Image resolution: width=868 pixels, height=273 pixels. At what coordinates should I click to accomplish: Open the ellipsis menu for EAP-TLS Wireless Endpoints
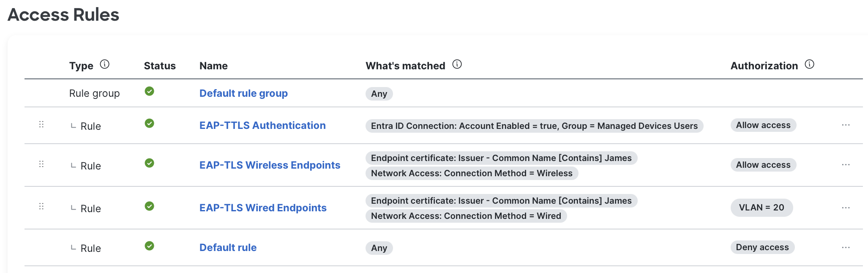846,165
